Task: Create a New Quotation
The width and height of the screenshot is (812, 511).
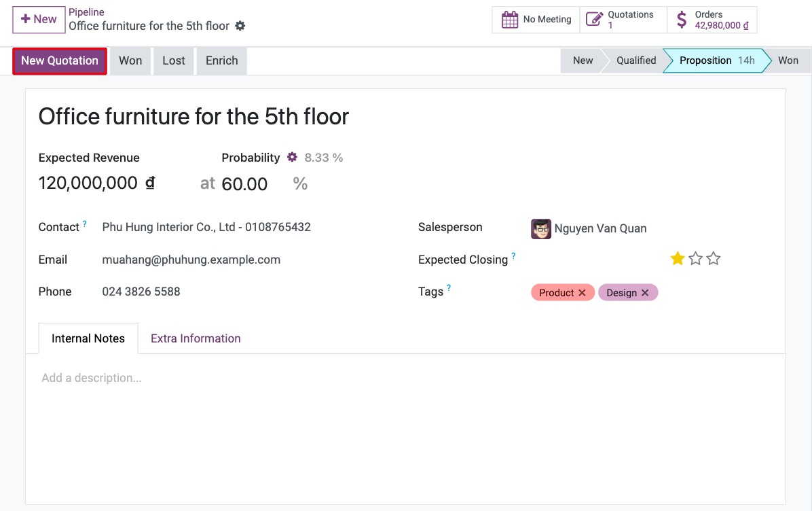Action: (x=60, y=60)
